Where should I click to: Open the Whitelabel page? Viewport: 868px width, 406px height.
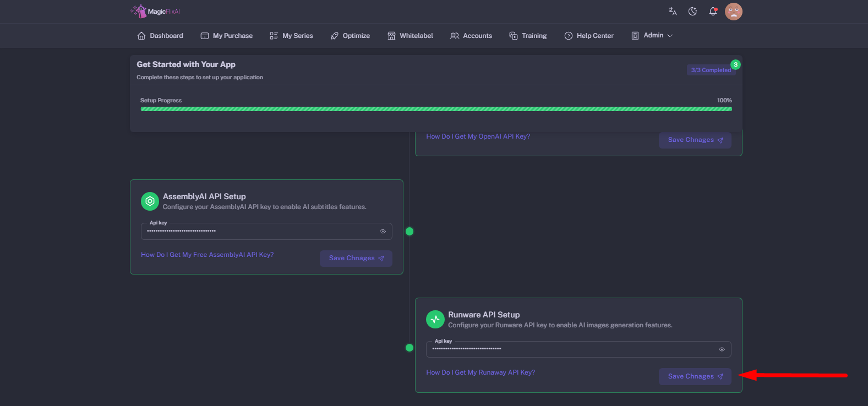410,36
